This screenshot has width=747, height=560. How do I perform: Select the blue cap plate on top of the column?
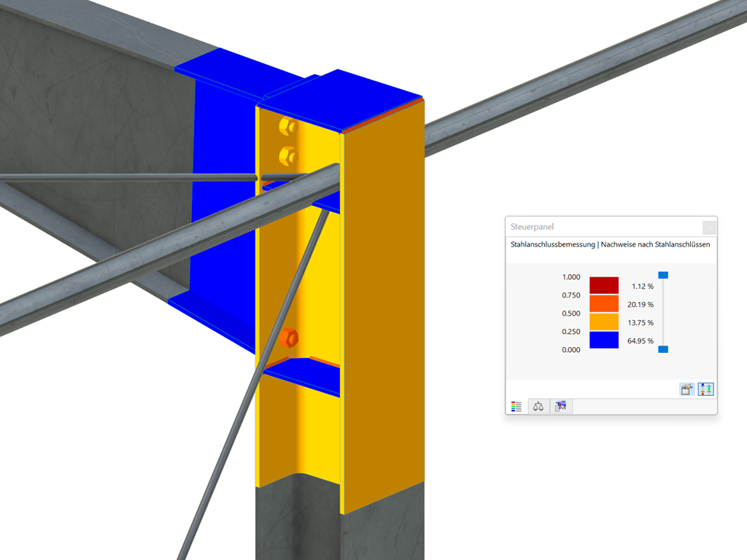point(341,101)
